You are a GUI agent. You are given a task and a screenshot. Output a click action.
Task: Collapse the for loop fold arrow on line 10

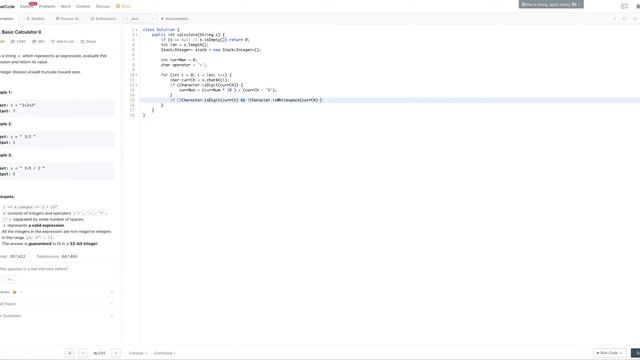pos(136,75)
